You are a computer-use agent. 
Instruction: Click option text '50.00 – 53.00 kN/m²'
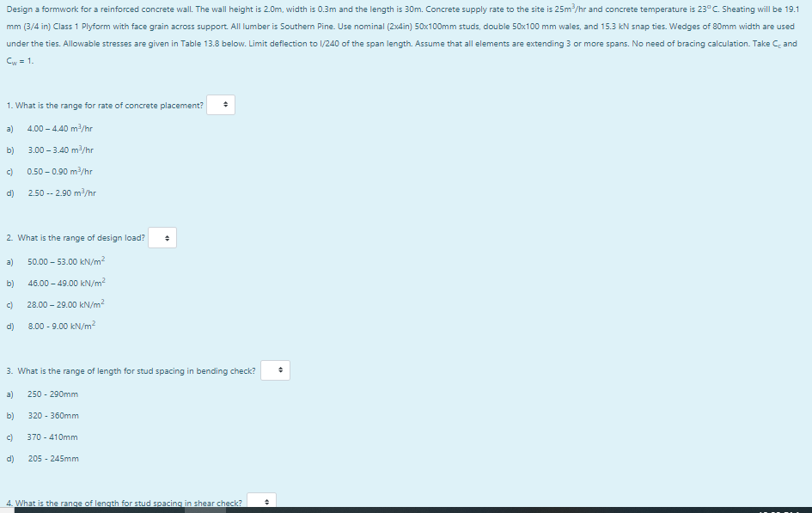pos(66,261)
